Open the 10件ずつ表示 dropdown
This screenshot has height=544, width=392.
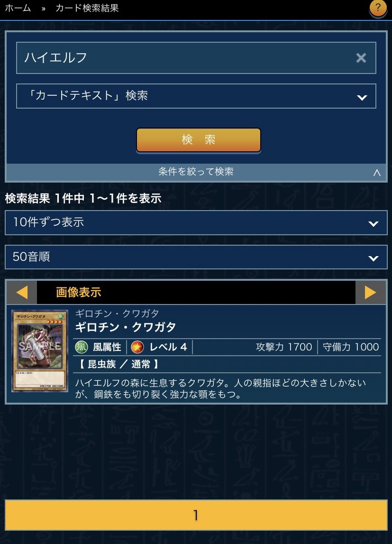click(196, 222)
